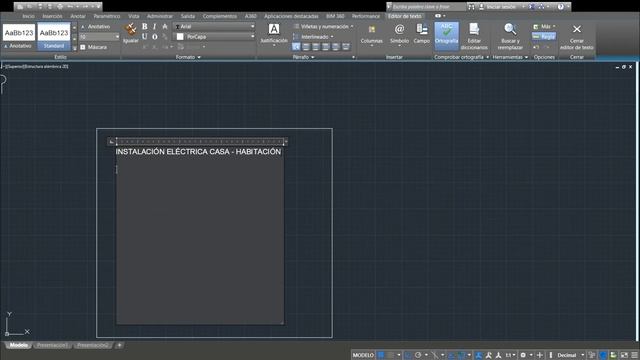Switch to the Paramétrico ribbon tab
The width and height of the screenshot is (640, 360).
coord(107,16)
